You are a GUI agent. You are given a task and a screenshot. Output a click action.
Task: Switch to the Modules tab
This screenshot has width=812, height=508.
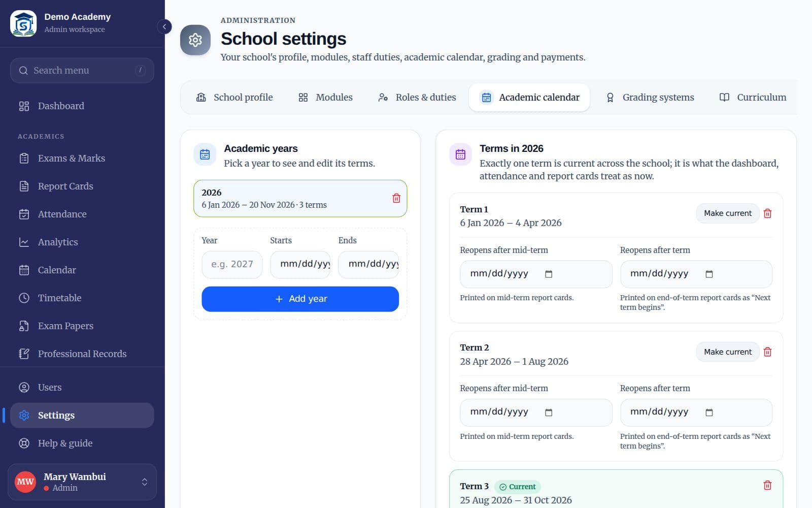point(325,98)
